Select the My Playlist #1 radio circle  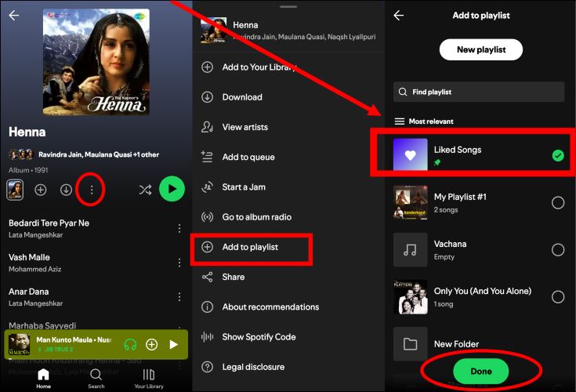tap(558, 202)
